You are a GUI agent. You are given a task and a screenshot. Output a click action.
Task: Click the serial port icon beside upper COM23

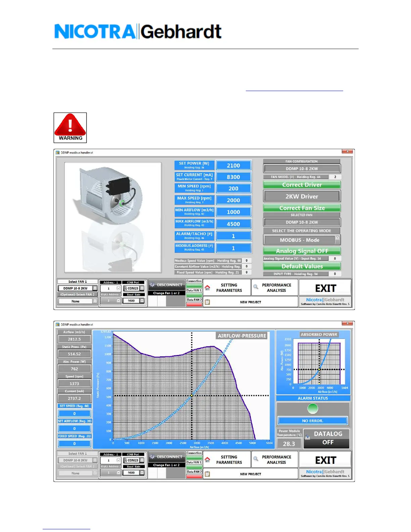point(126,288)
